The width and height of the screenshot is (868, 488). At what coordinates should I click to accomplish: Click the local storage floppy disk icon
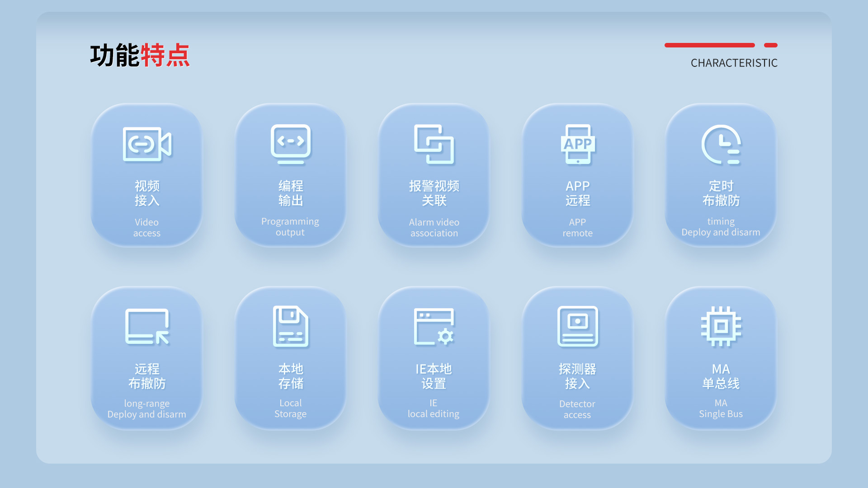290,327
